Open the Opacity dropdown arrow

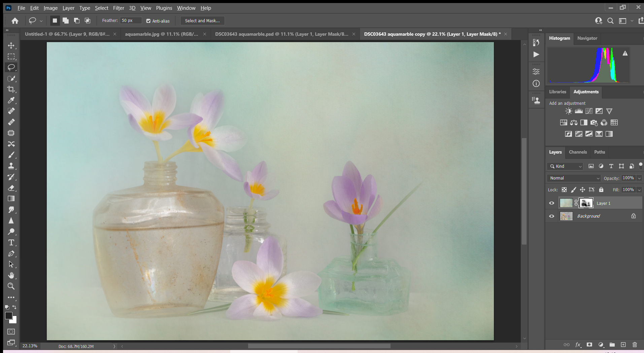639,178
